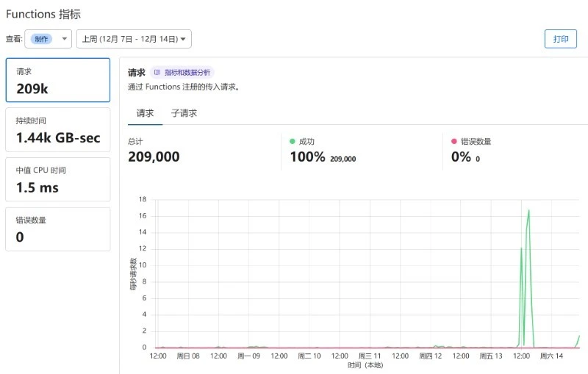This screenshot has height=374, width=588.
Task: Click the 100% success rate value
Action: (307, 157)
